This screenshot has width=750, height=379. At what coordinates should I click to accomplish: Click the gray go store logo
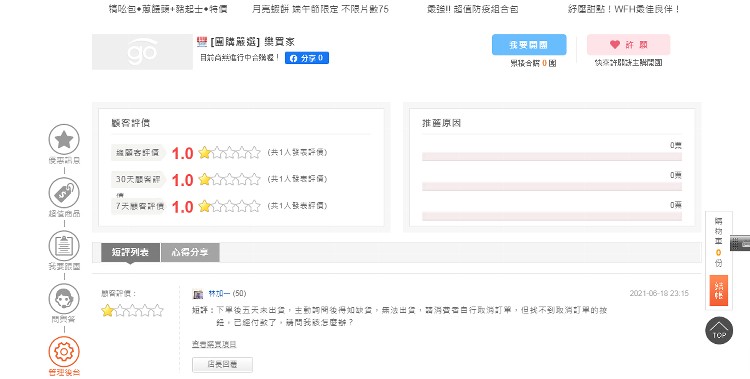click(143, 52)
